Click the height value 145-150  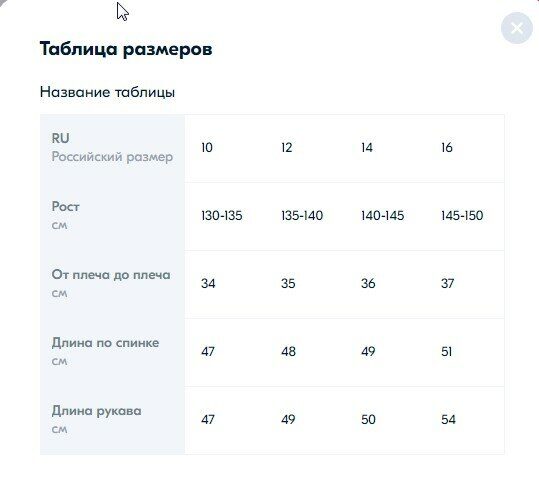click(462, 216)
